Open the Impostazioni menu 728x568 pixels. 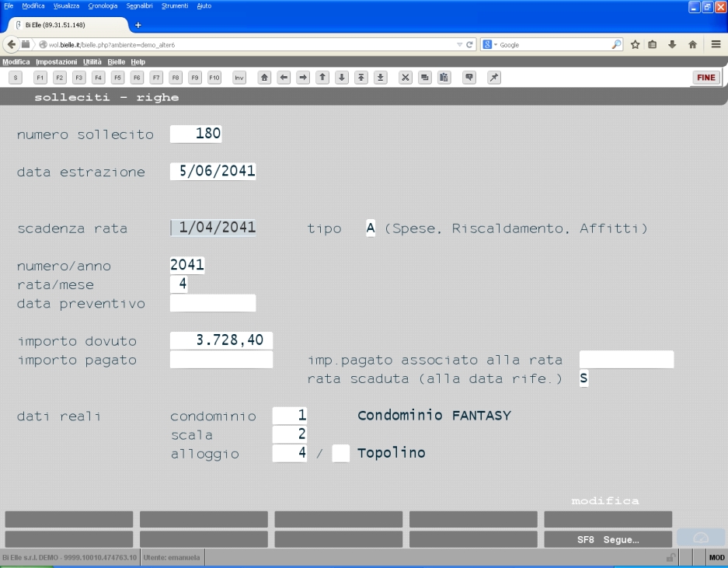pyautogui.click(x=56, y=61)
